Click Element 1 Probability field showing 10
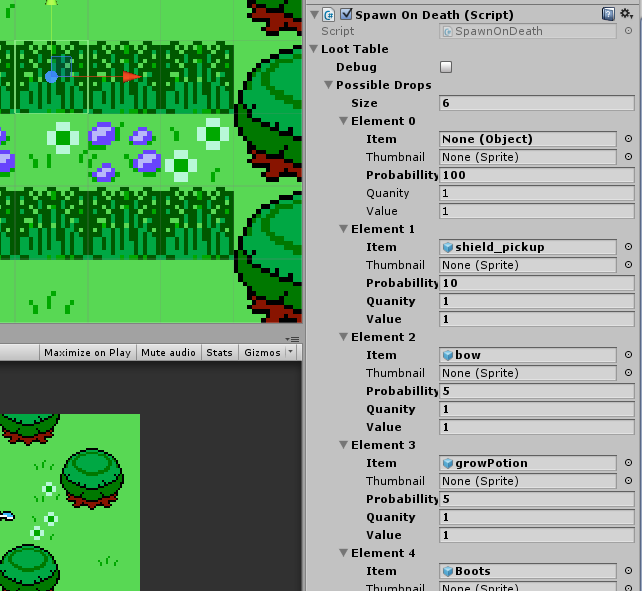The image size is (642, 591). (537, 283)
